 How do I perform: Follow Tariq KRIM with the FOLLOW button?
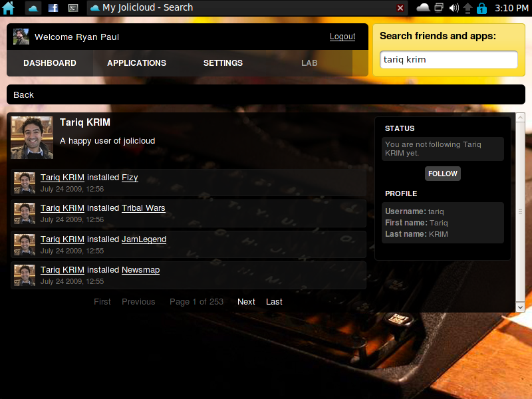click(442, 174)
